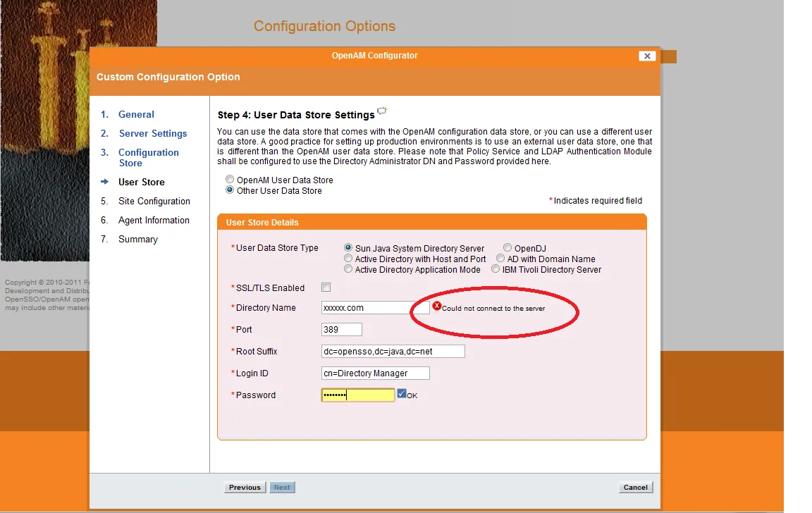The image size is (812, 513).
Task: Choose Sun Java System Directory Server type
Action: (x=348, y=247)
